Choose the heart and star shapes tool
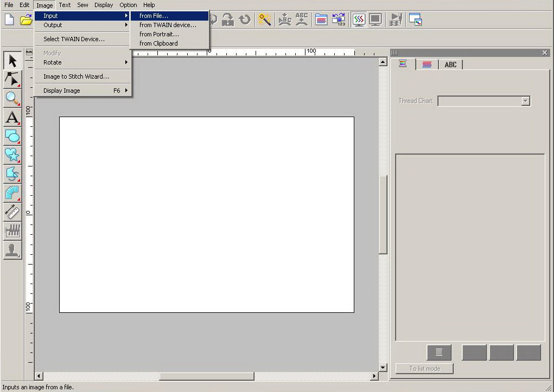554x392 pixels. pyautogui.click(x=12, y=155)
